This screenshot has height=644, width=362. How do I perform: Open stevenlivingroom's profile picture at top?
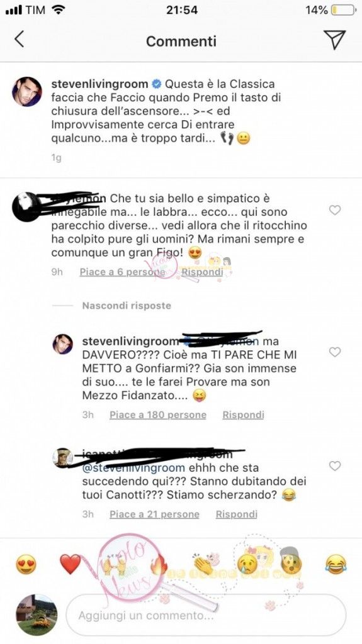(x=26, y=92)
